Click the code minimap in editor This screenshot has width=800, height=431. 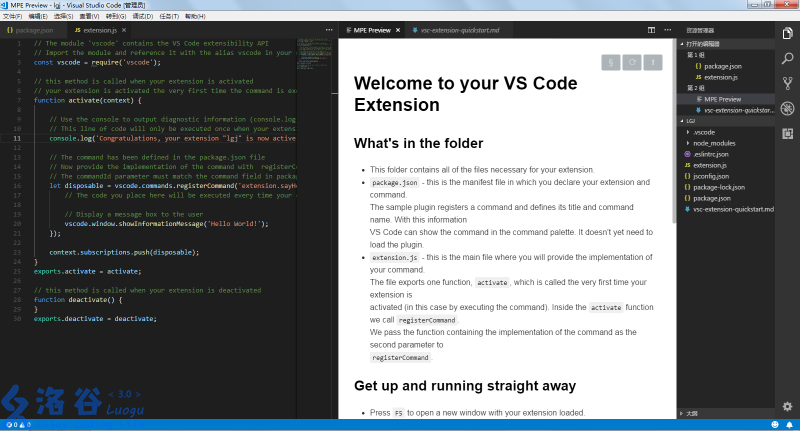[x=314, y=56]
